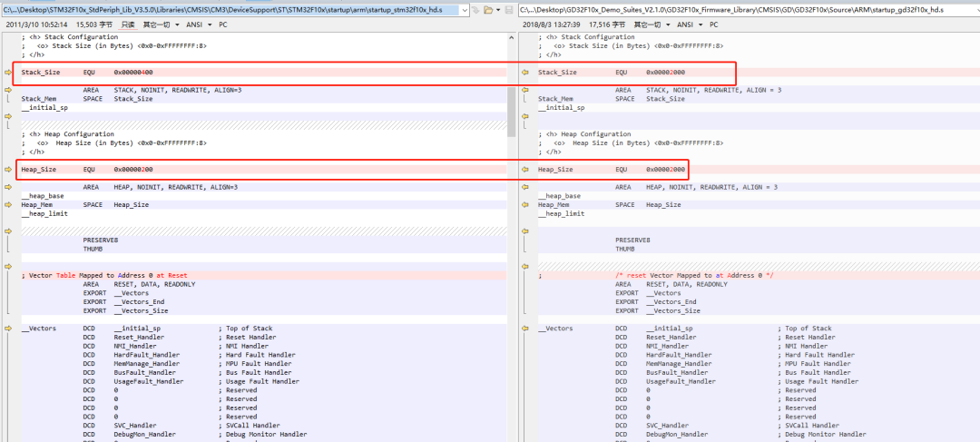Click copy-to-right arrow beside left Heap_Mem line

click(x=8, y=204)
